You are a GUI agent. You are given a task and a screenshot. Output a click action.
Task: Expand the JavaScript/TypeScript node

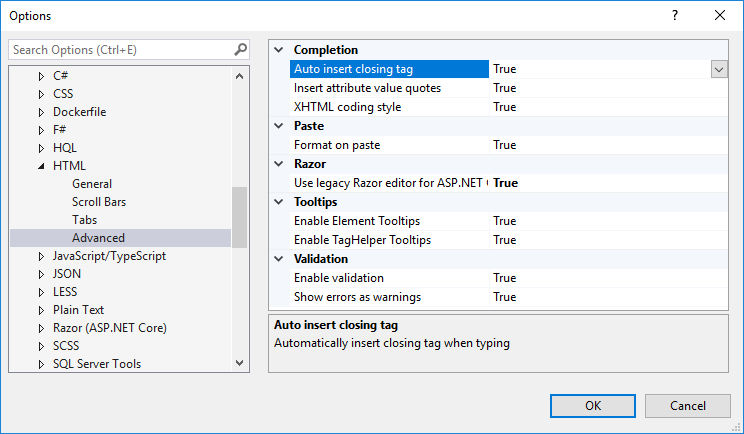coord(41,256)
